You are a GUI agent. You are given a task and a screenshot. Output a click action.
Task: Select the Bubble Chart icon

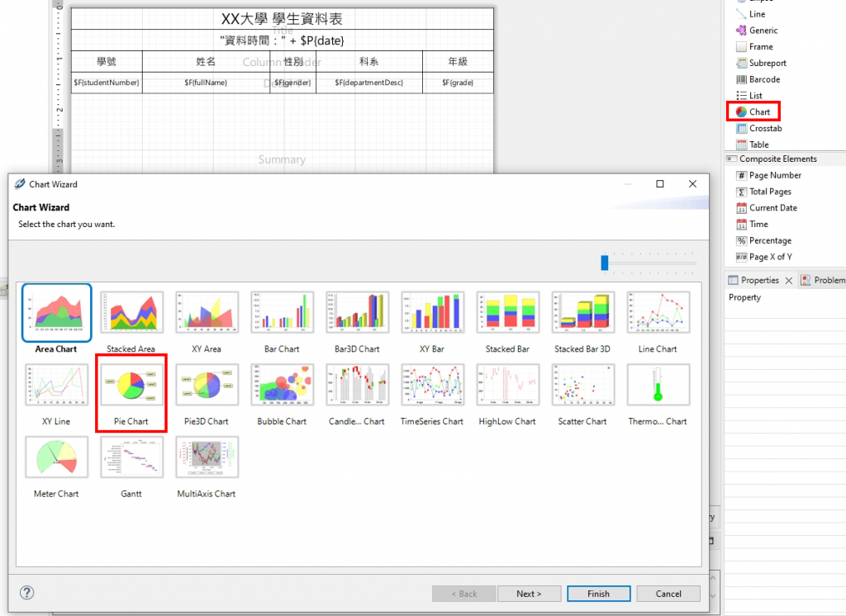coord(283,385)
